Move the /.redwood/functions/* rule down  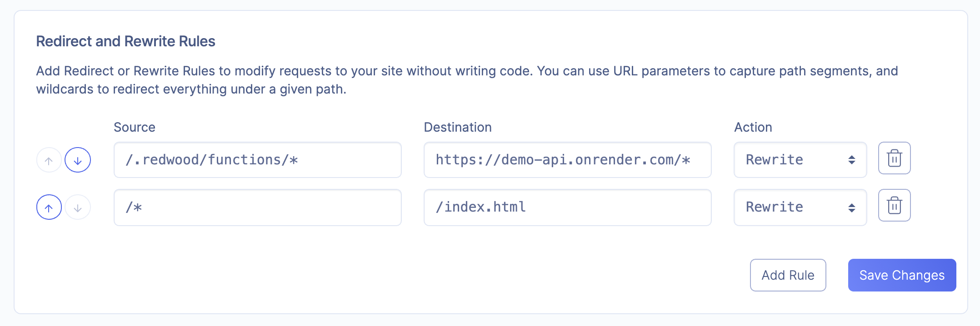click(78, 160)
